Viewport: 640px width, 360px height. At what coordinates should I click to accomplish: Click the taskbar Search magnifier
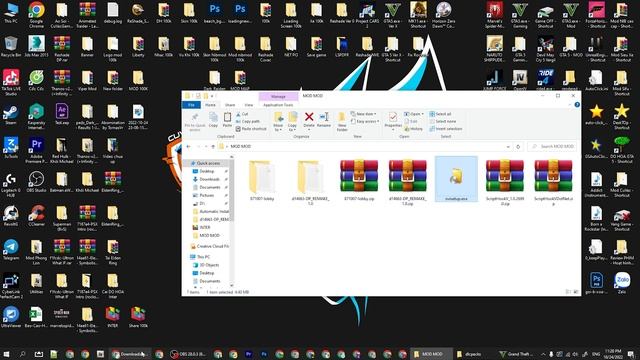point(22,354)
